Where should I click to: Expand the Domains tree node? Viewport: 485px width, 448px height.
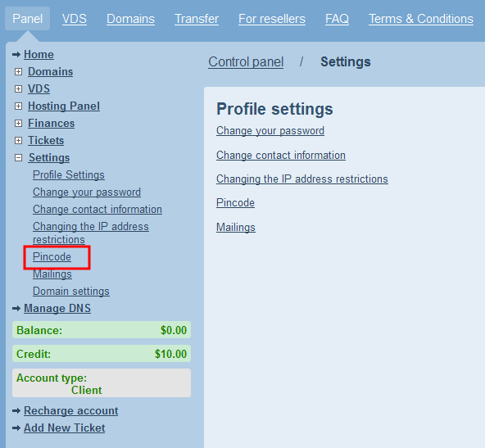19,72
